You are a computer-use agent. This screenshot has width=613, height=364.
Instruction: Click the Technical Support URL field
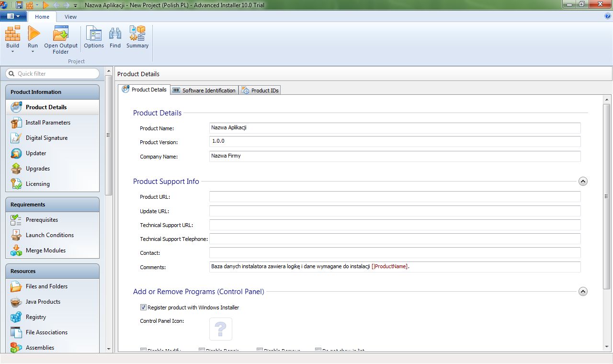(x=395, y=225)
